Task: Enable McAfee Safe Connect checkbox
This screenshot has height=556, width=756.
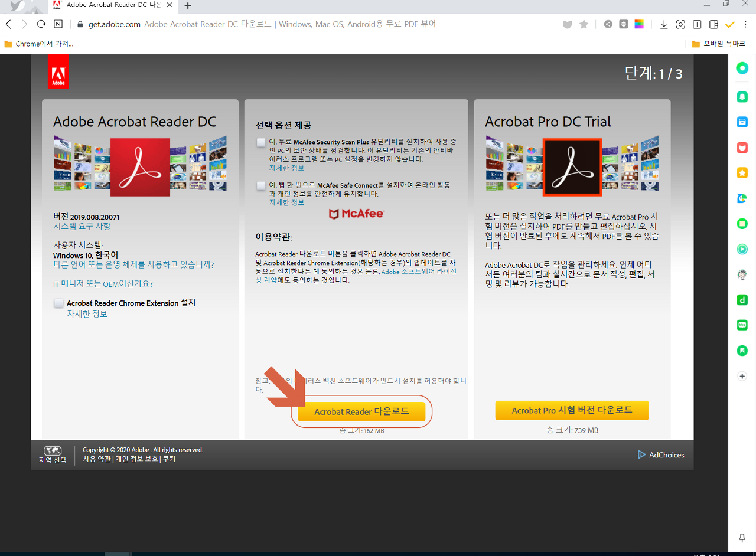Action: [x=261, y=185]
